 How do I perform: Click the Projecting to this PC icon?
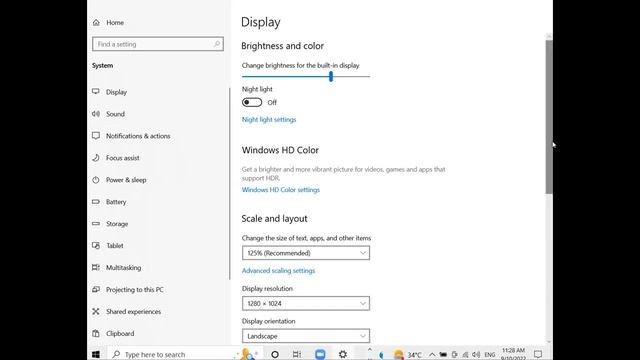(x=96, y=289)
